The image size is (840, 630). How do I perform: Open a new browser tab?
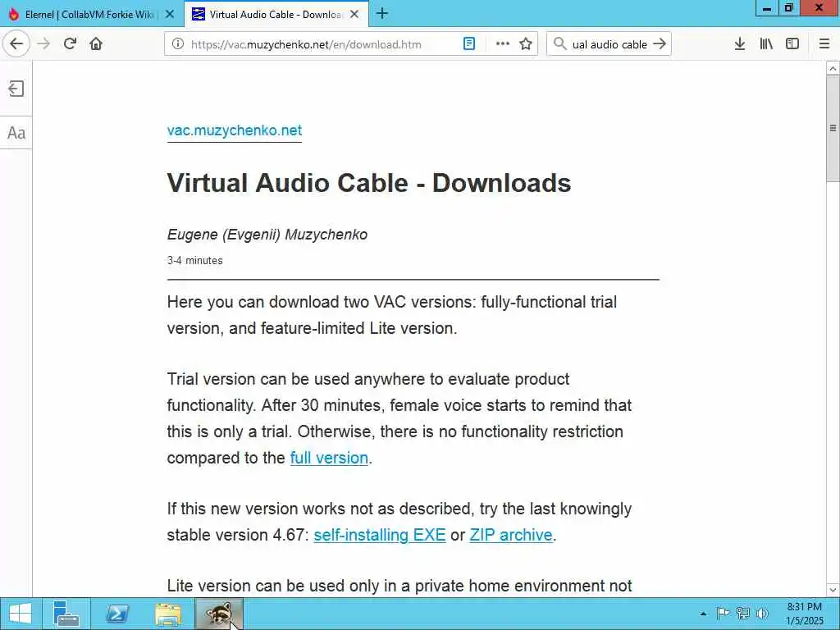pyautogui.click(x=382, y=14)
